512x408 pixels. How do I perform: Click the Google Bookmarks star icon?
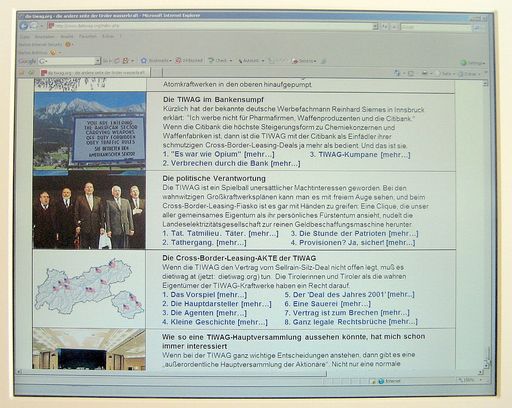click(144, 60)
